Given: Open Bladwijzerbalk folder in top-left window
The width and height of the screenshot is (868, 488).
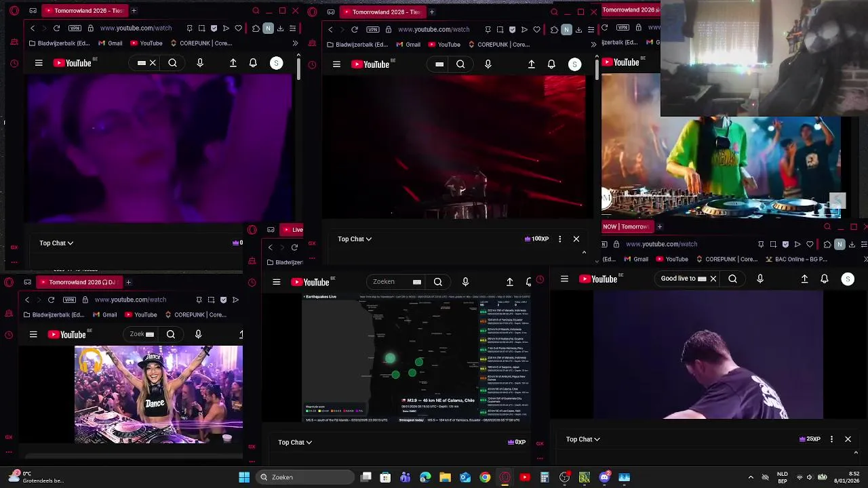Looking at the screenshot, I should (60, 43).
